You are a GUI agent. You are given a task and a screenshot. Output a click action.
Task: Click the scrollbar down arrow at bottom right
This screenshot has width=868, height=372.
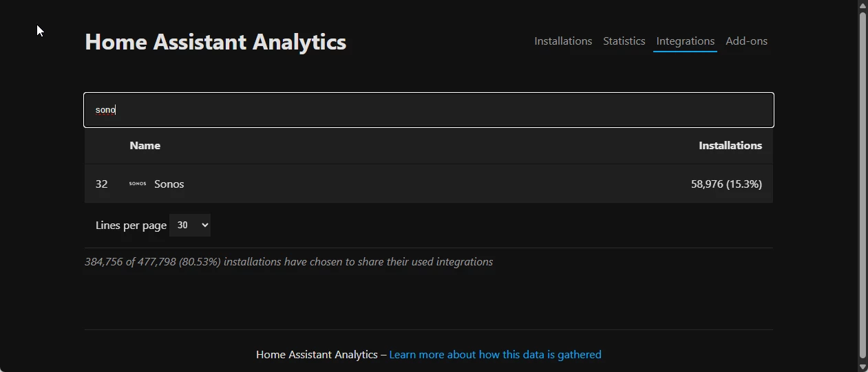click(x=862, y=366)
